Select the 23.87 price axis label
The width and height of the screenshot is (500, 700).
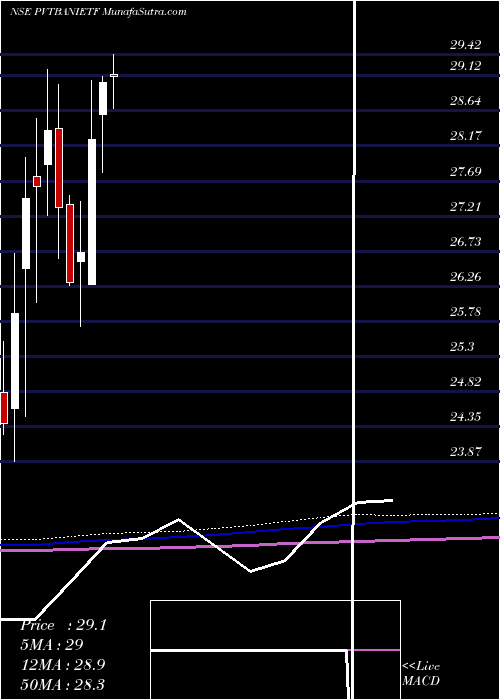tap(466, 451)
